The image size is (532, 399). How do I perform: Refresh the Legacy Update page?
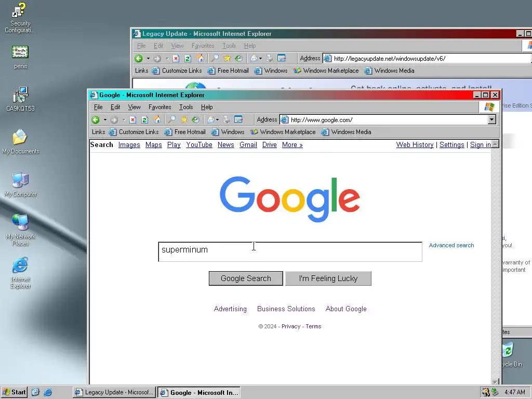pos(188,58)
